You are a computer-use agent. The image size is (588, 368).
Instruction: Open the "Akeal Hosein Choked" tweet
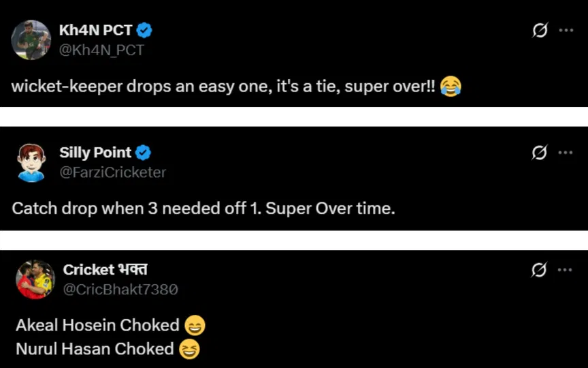[97, 326]
